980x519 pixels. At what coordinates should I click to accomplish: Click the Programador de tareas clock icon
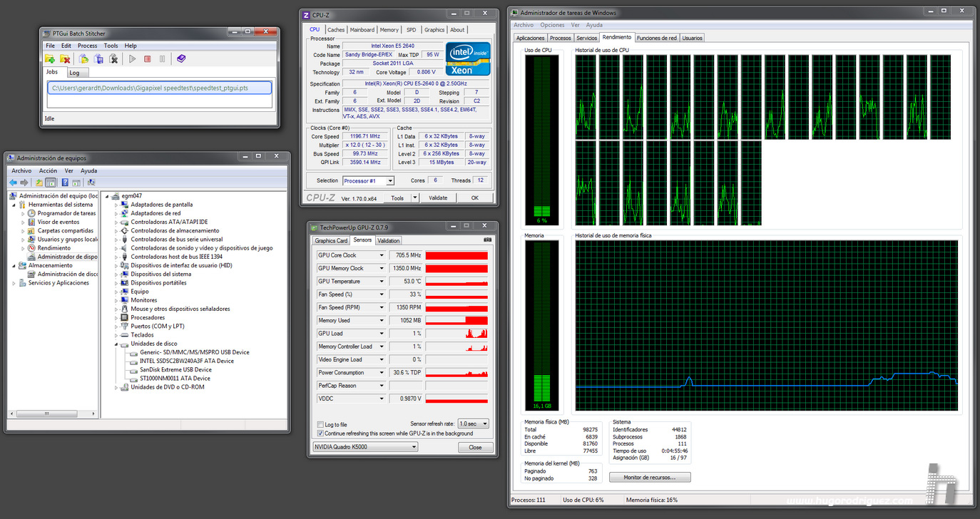point(31,213)
